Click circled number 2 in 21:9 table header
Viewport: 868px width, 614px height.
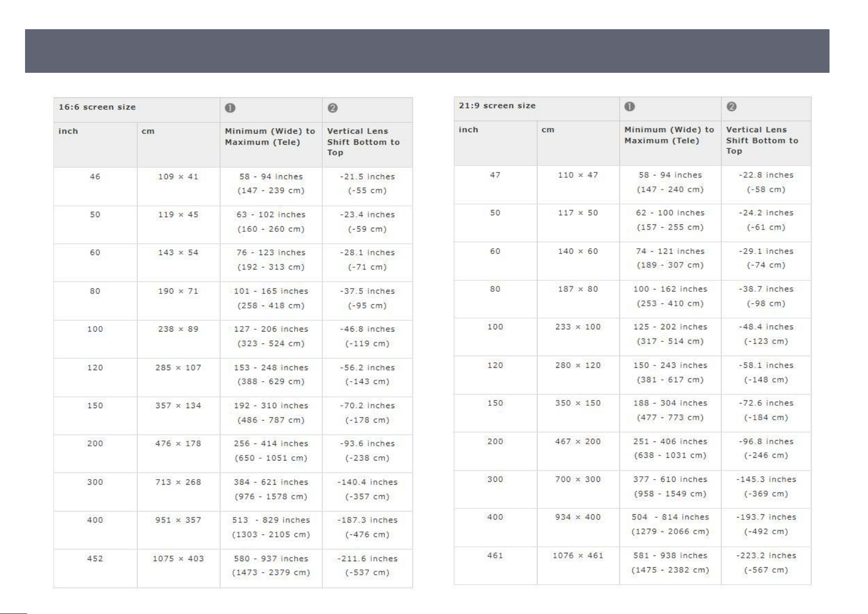tap(732, 107)
